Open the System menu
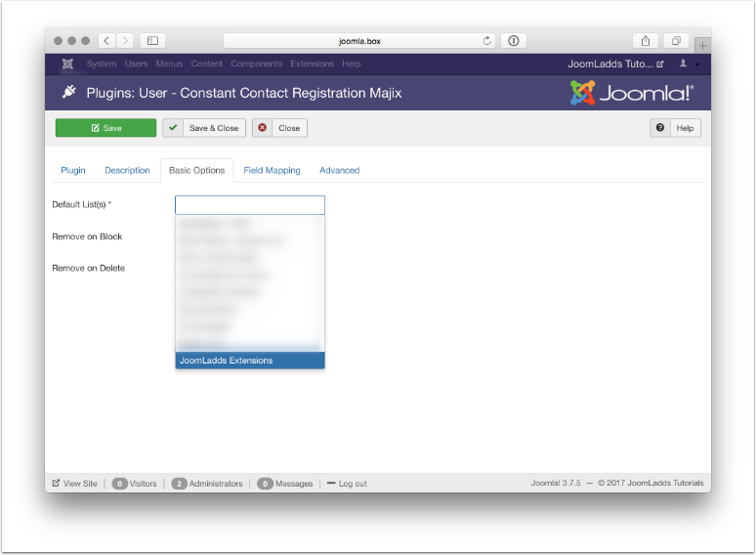The height and width of the screenshot is (555, 756). tap(102, 64)
